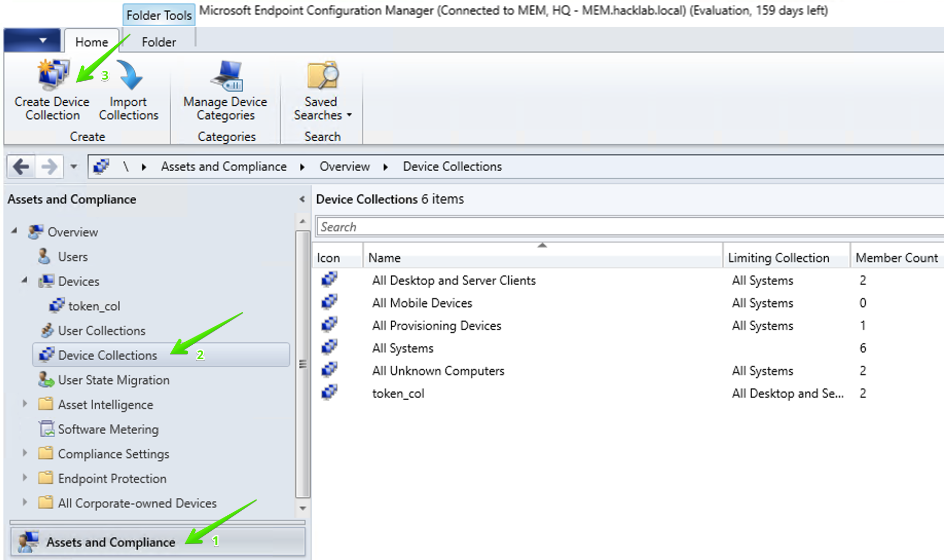The height and width of the screenshot is (560, 944).
Task: Click the User State Migration icon
Action: (46, 380)
